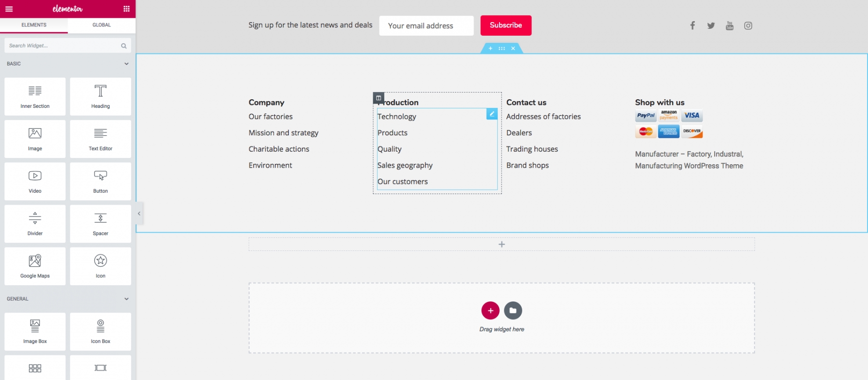
Task: Click the edit pencil icon on Production list
Action: pos(491,114)
